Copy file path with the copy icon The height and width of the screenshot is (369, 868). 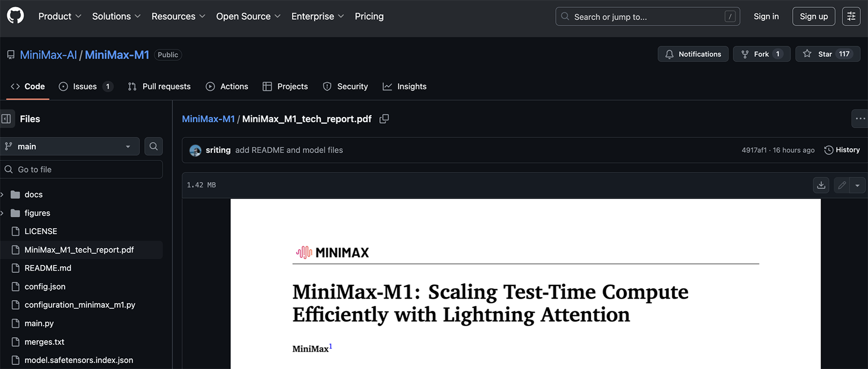pyautogui.click(x=384, y=119)
